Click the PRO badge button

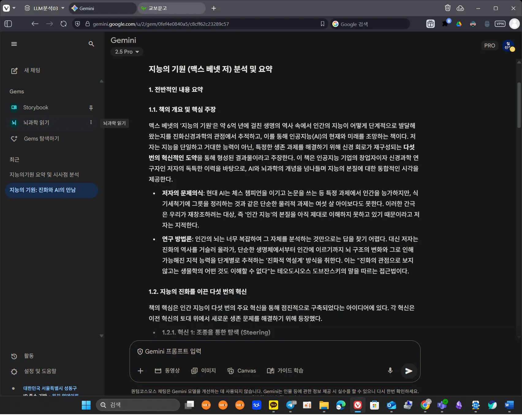(490, 46)
